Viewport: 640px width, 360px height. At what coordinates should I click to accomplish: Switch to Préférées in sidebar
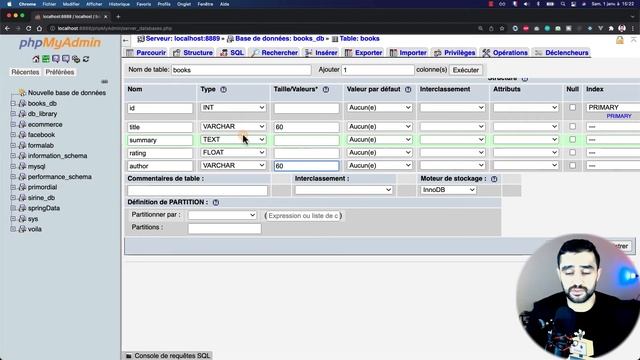pyautogui.click(x=60, y=72)
